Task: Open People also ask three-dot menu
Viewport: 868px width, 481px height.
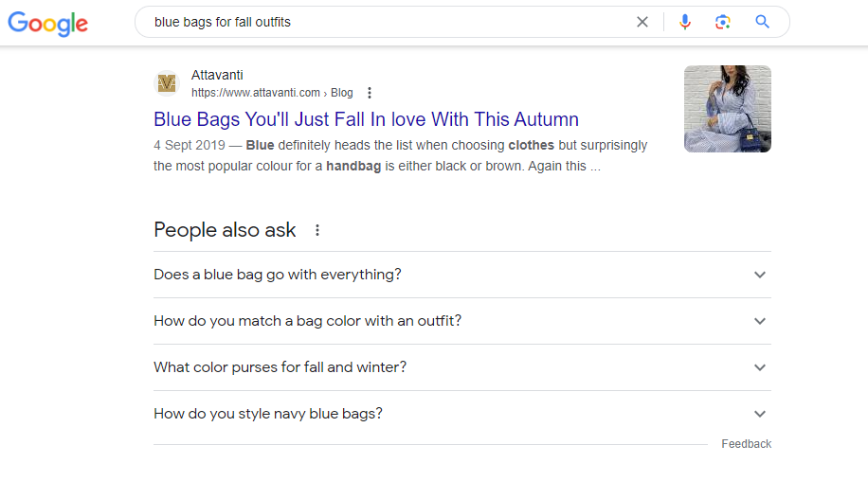Action: pyautogui.click(x=317, y=230)
